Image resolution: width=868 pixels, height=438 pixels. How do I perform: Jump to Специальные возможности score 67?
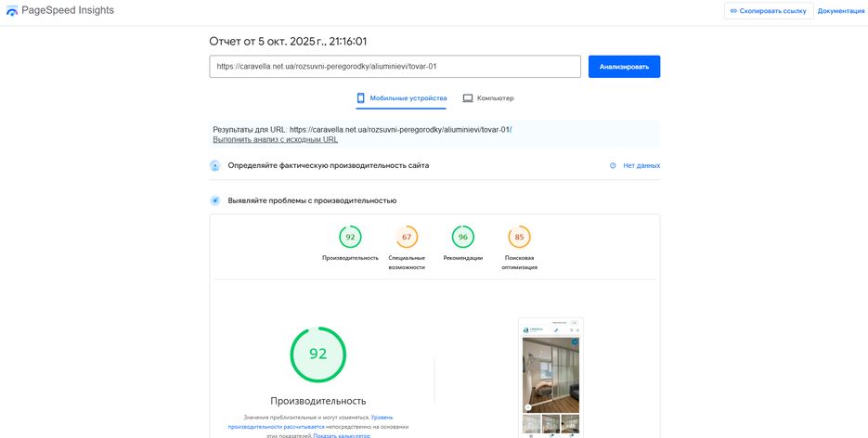[x=407, y=238]
